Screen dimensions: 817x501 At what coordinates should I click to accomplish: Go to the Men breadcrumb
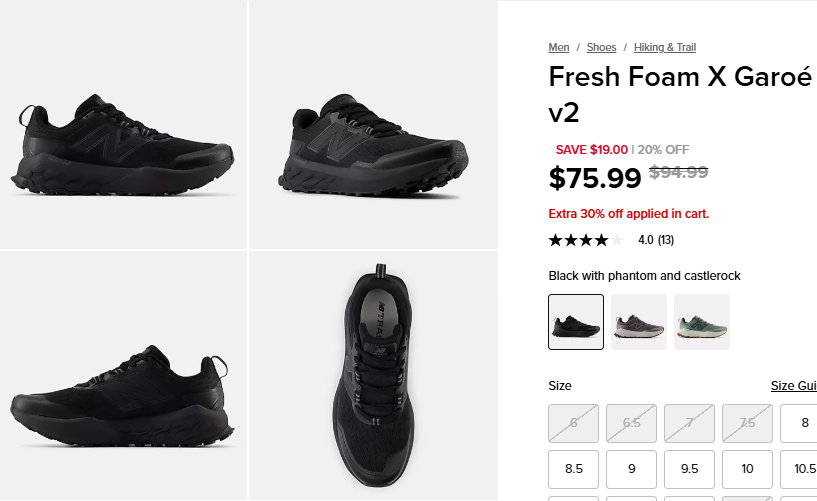tap(559, 47)
